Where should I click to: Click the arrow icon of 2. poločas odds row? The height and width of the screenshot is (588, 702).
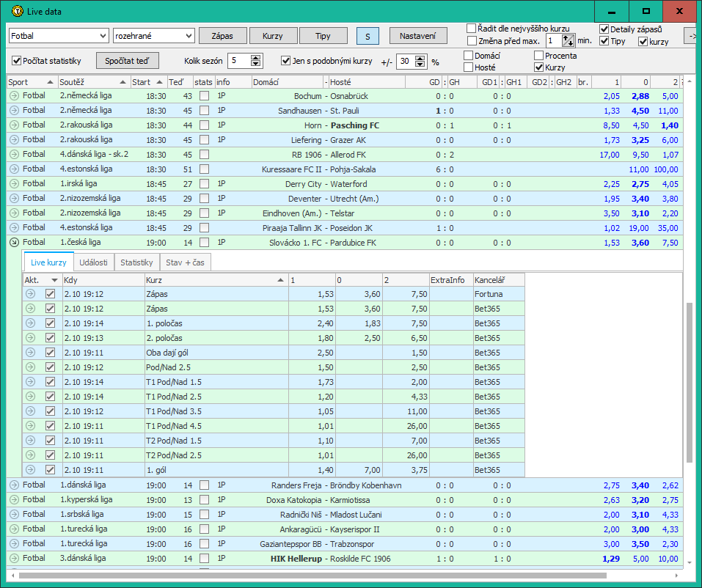(31, 338)
